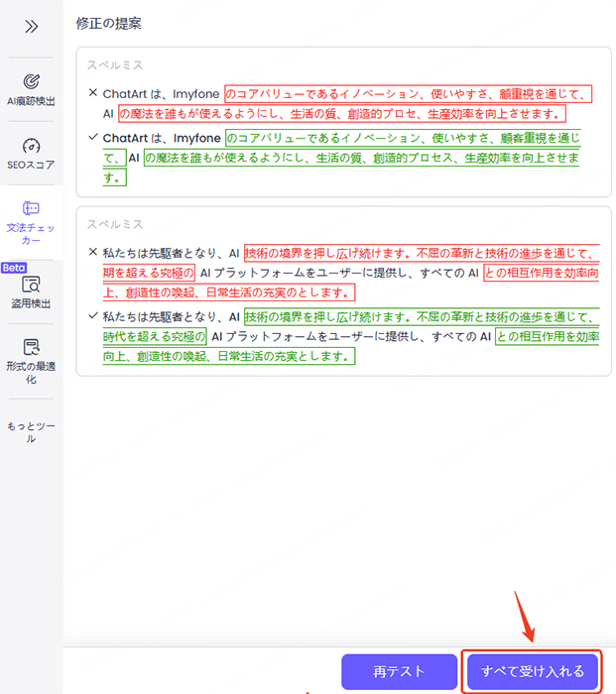Click red text のコアバリューであるイノベーション in first card

(322, 94)
